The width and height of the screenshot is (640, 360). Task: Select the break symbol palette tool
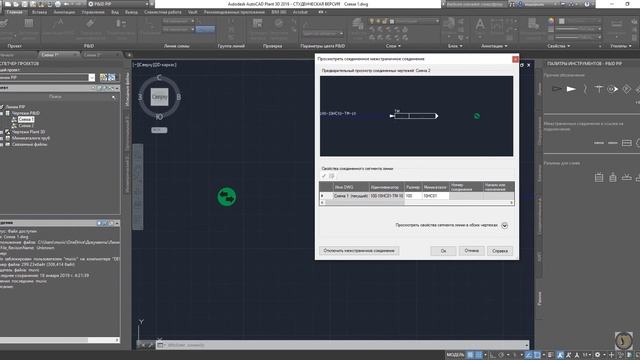(x=585, y=89)
